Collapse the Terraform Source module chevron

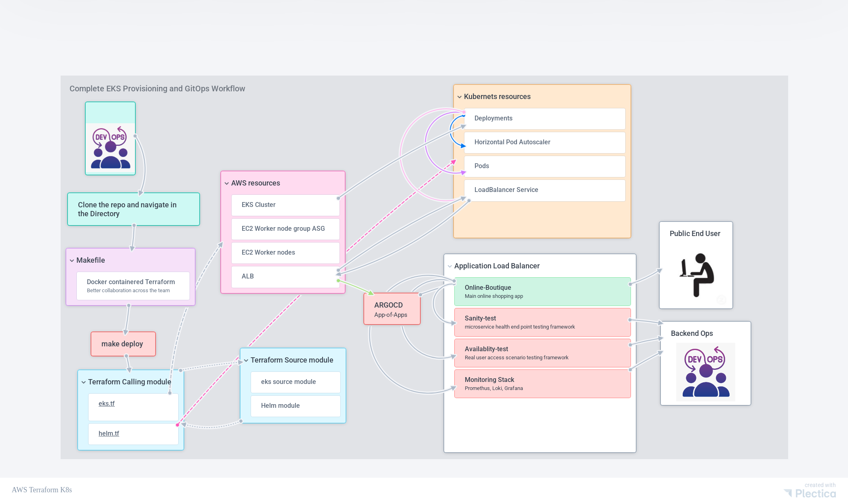click(246, 361)
